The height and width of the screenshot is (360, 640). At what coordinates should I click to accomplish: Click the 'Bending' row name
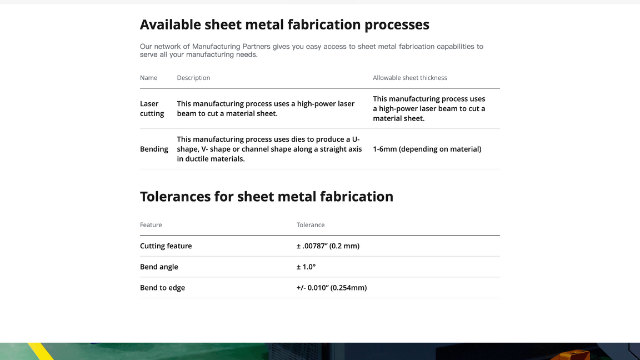tap(154, 149)
